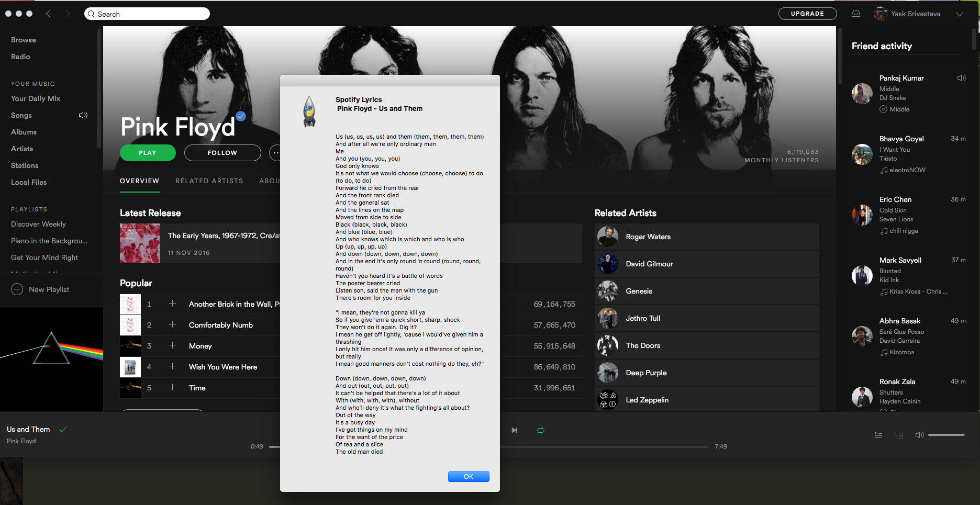The image size is (980, 505).
Task: Open David Gilmour artist avatar
Action: 608,264
